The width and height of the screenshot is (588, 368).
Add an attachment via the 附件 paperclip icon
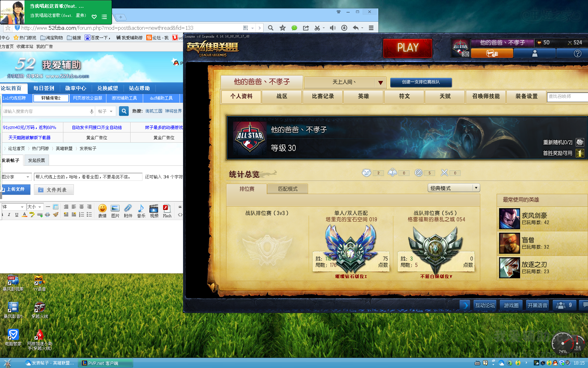pos(128,211)
